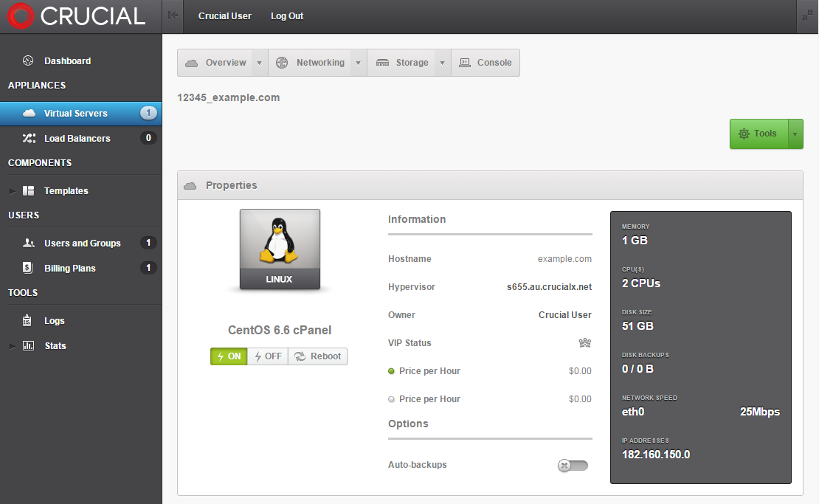Click the Owner Crucial User link
The image size is (819, 504).
click(565, 315)
